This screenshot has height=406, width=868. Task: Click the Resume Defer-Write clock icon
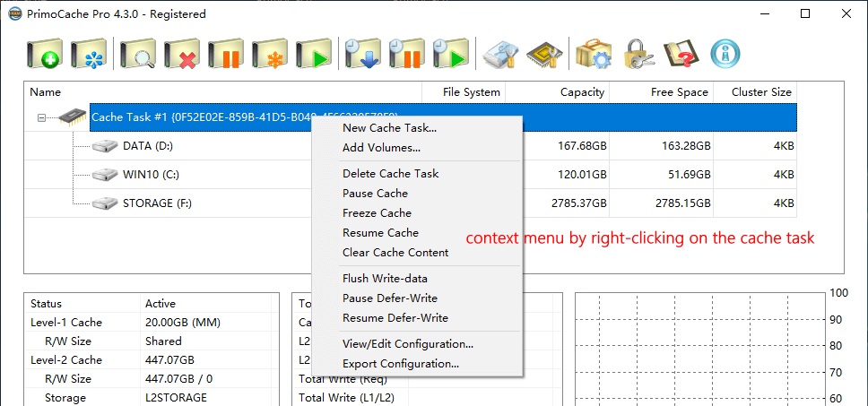[x=450, y=54]
